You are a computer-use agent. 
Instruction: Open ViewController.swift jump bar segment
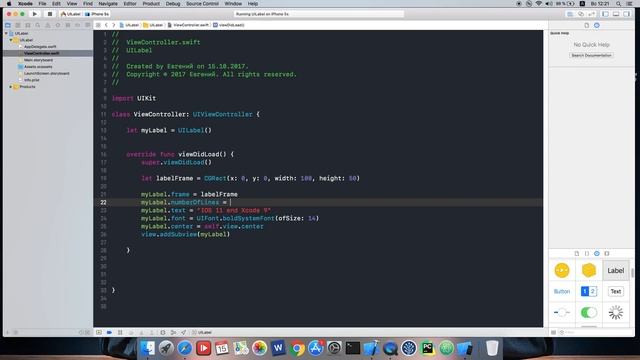pyautogui.click(x=189, y=25)
